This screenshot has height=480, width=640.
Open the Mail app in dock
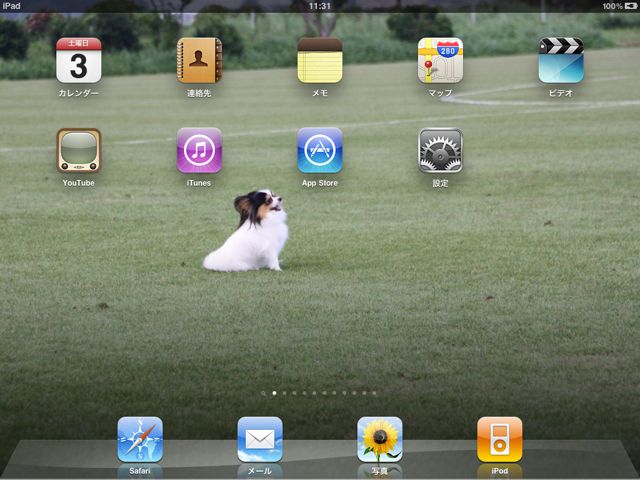click(260, 440)
